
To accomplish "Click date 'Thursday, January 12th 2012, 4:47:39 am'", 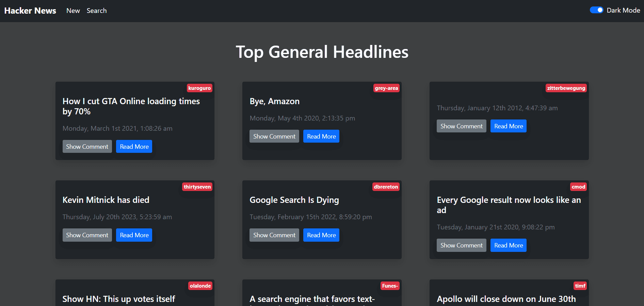I will pyautogui.click(x=497, y=108).
